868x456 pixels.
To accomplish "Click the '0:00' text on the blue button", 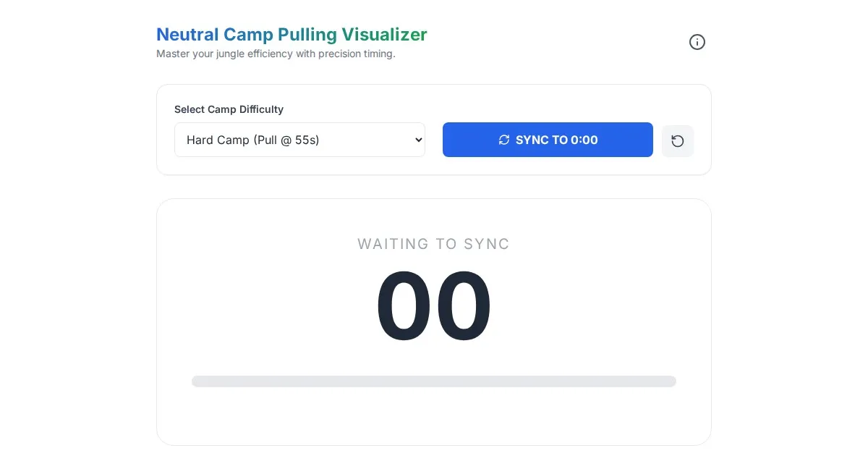I will [x=584, y=140].
